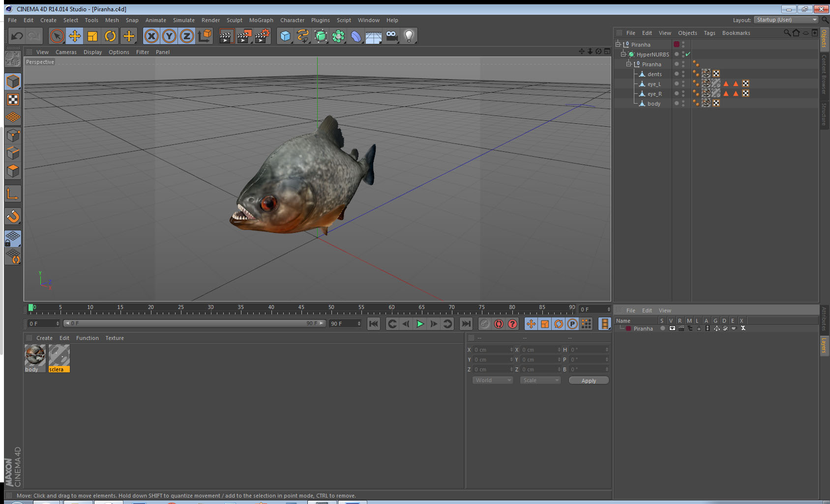
Task: Collapse the nested Piranha group
Action: (628, 64)
